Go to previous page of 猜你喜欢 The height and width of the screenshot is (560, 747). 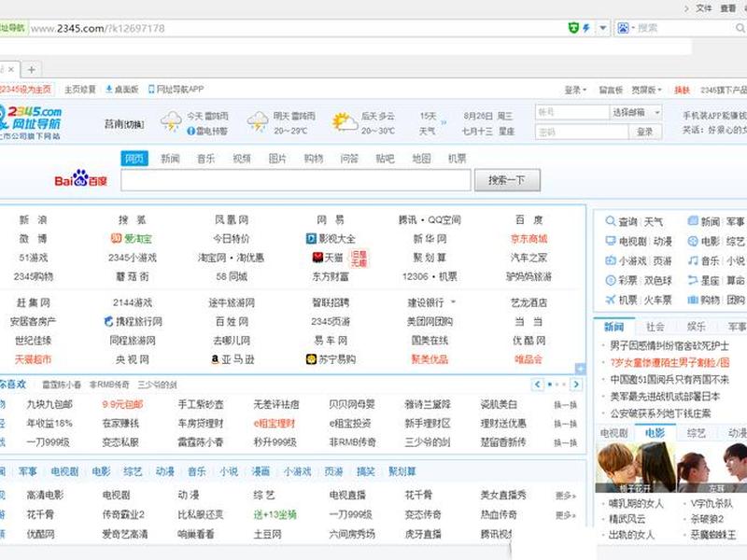point(538,385)
